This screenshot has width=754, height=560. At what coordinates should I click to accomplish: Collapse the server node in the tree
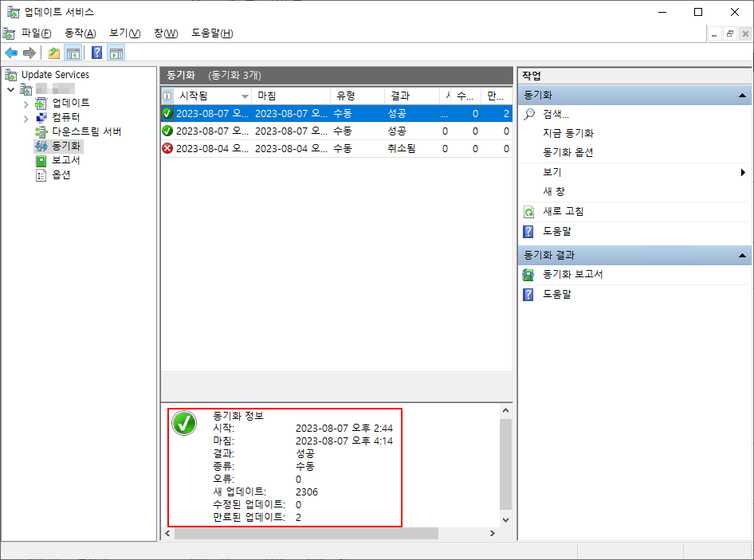tap(11, 89)
